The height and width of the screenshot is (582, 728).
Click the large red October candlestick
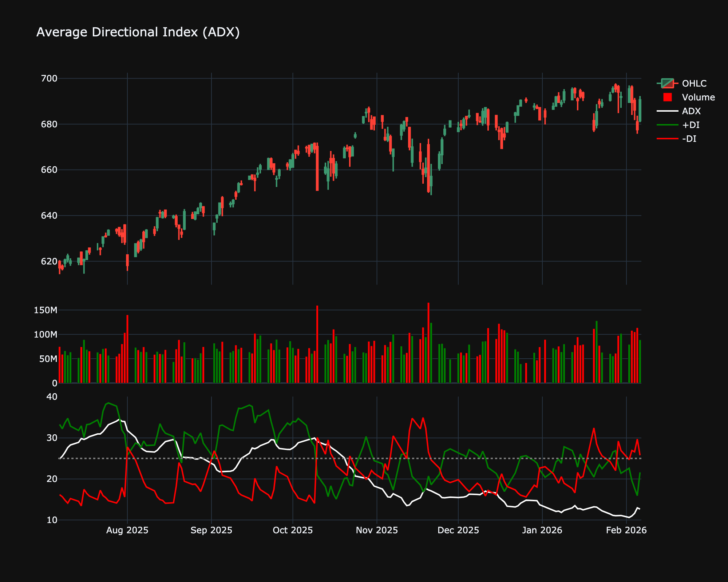[x=317, y=167]
